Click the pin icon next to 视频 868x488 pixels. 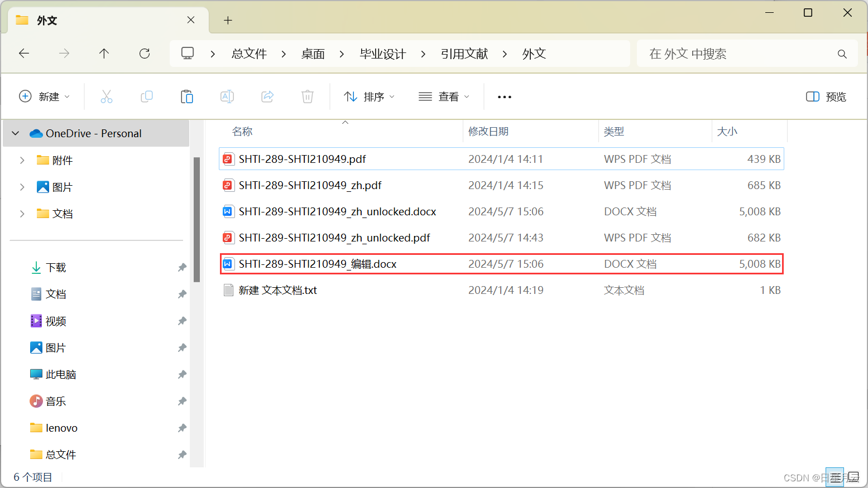pos(182,321)
